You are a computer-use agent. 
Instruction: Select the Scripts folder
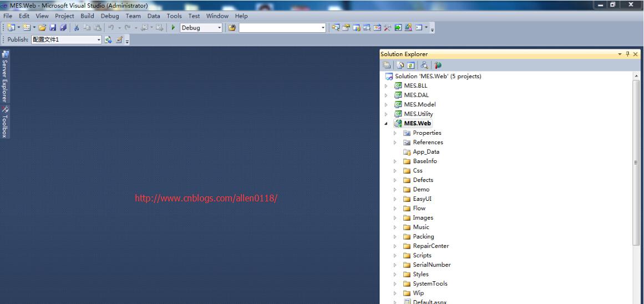click(x=422, y=256)
